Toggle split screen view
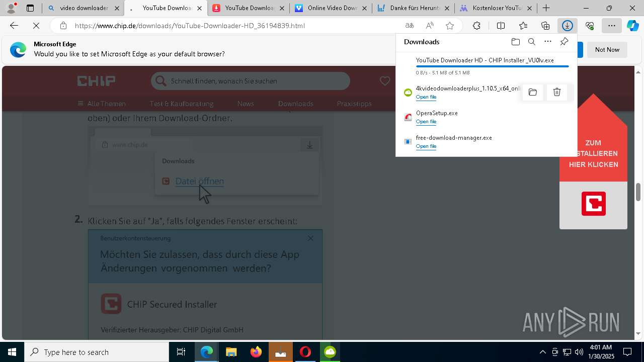Image resolution: width=644 pixels, height=362 pixels. pyautogui.click(x=501, y=26)
